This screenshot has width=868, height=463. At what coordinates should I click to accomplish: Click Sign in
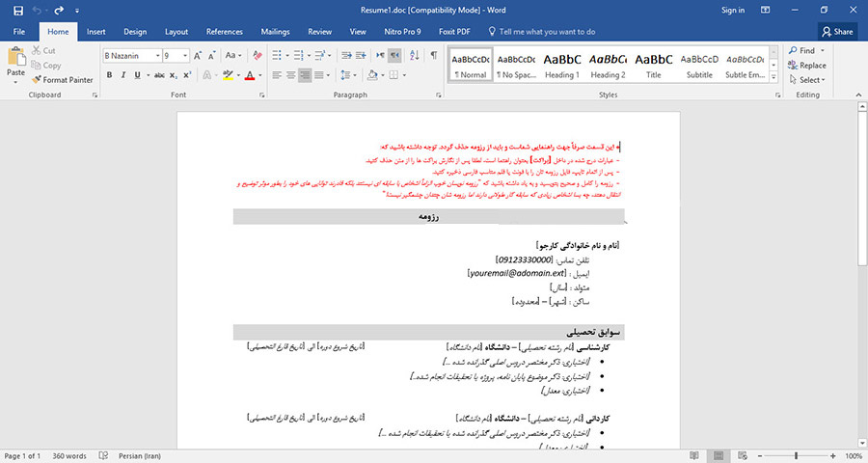click(733, 10)
